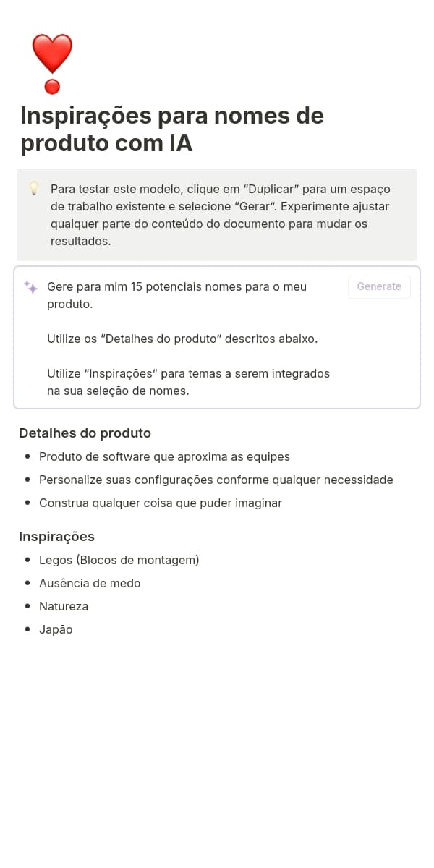Select the Detalhes do produto heading

85,433
